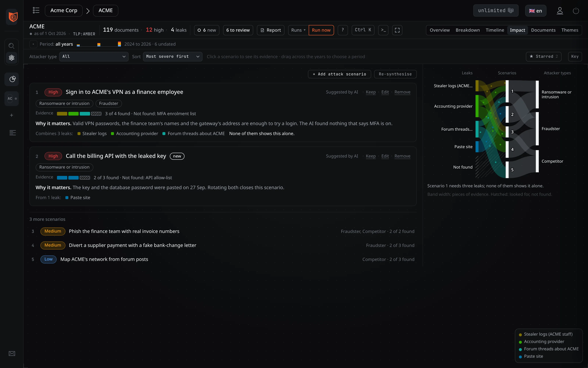Toggle the Starred filter
Screen dimensions: 588x368
click(x=544, y=56)
